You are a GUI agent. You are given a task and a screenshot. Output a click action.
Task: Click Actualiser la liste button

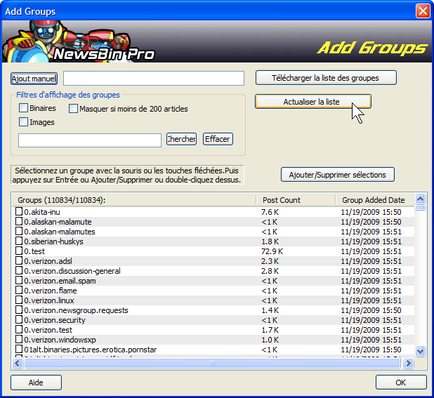[x=313, y=102]
